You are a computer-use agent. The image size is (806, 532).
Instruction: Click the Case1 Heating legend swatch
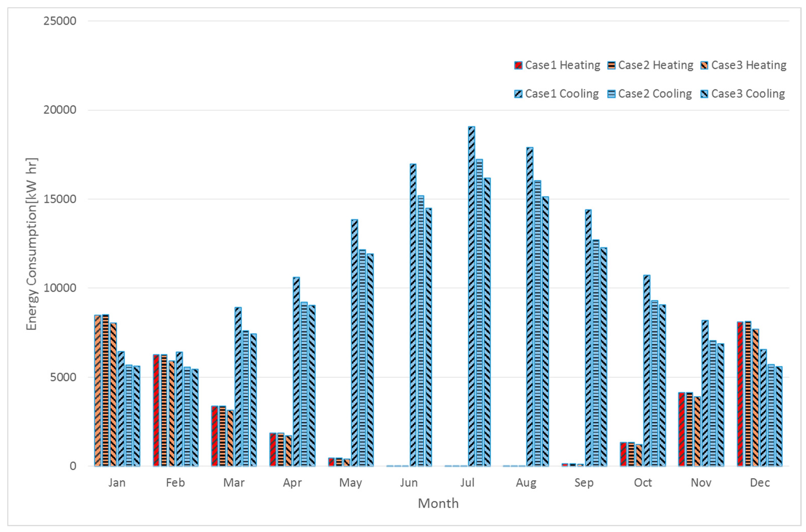[x=518, y=65]
